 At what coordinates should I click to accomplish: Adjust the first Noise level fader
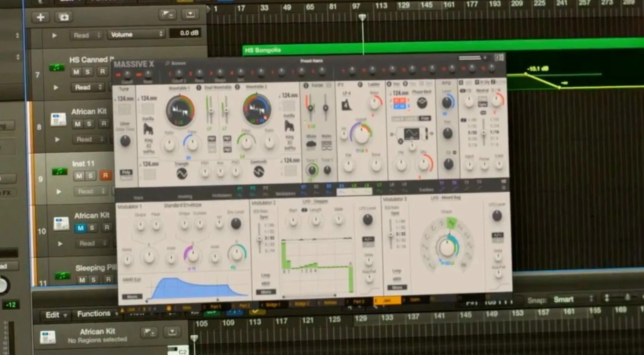coord(310,107)
